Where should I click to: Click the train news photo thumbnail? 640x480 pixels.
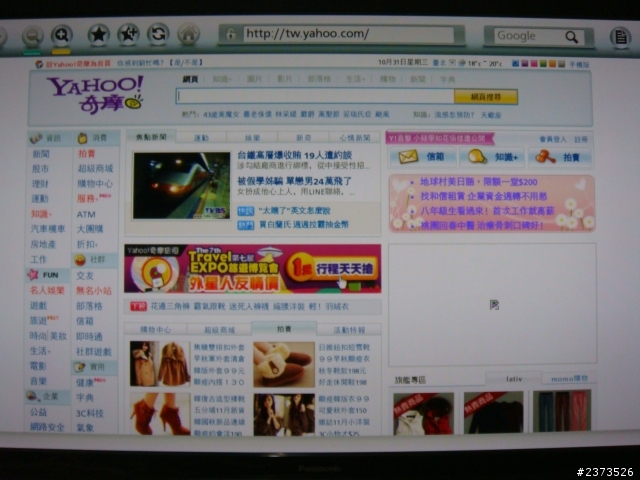(182, 186)
